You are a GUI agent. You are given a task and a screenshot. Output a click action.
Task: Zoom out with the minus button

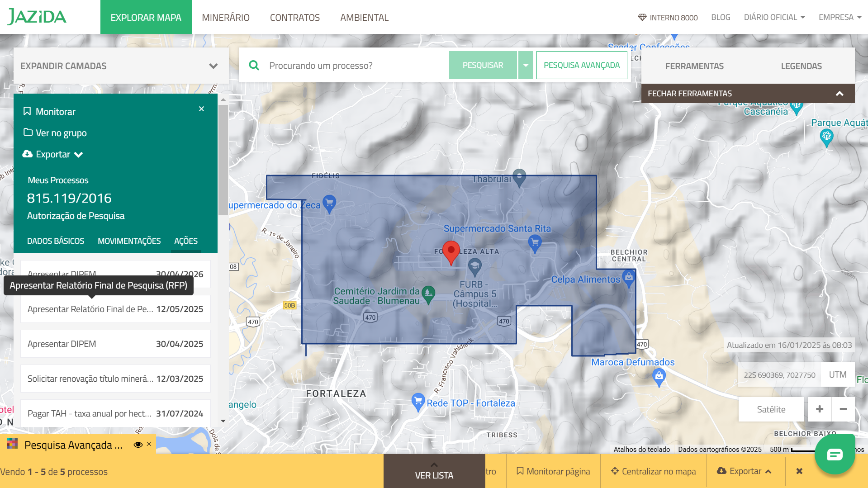tap(843, 409)
